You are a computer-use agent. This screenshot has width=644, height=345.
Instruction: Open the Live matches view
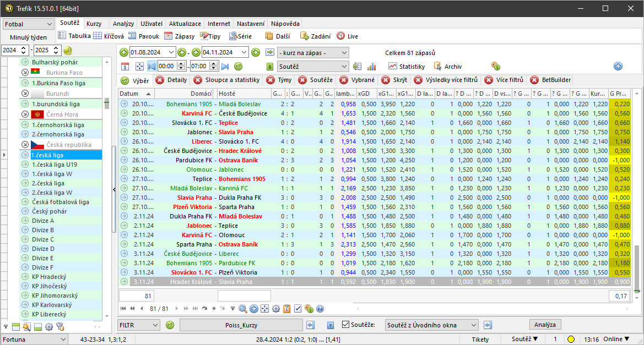coord(348,36)
